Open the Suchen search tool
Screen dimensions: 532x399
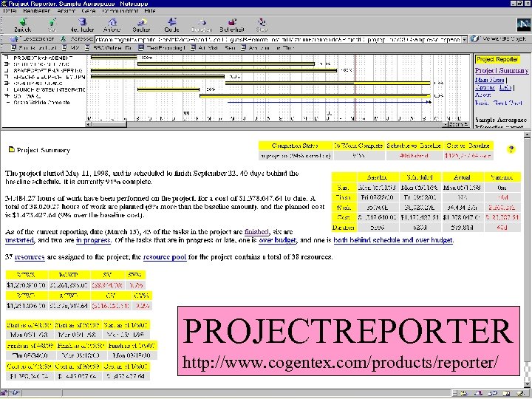pyautogui.click(x=141, y=25)
